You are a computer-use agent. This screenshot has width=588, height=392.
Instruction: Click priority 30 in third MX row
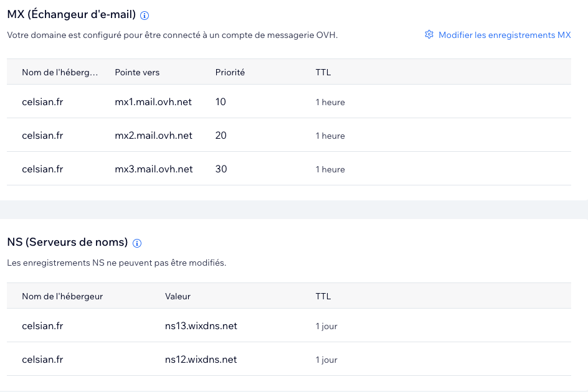click(221, 169)
